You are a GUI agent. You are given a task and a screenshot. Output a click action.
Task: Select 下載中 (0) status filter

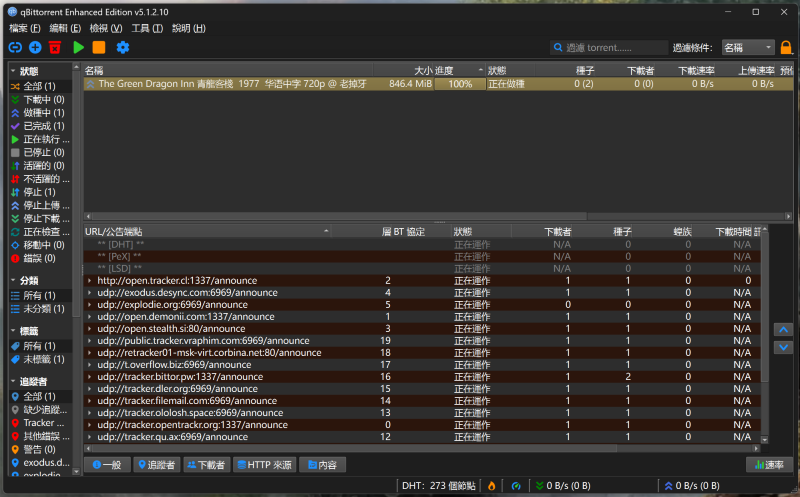click(x=40, y=100)
